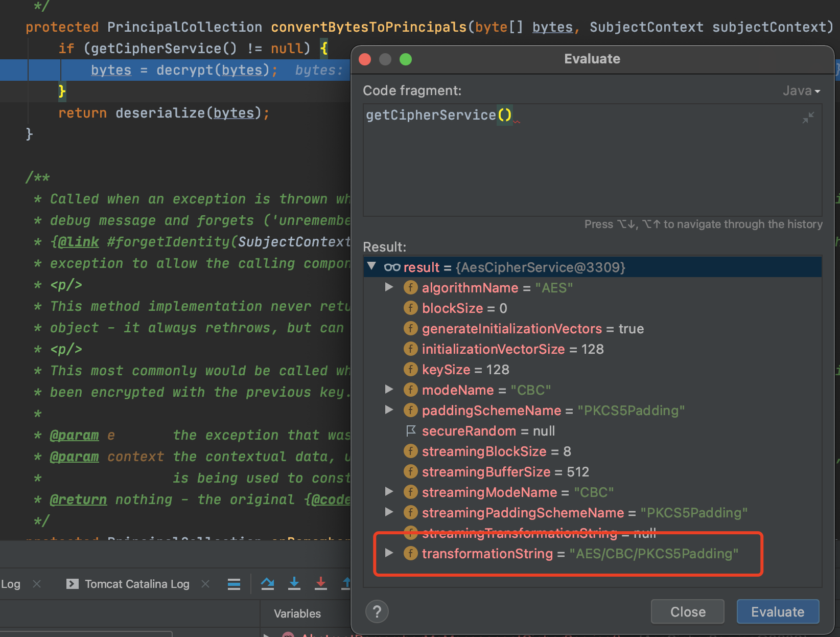Click the Evaluate dialog title bar
This screenshot has height=637, width=840.
[592, 59]
